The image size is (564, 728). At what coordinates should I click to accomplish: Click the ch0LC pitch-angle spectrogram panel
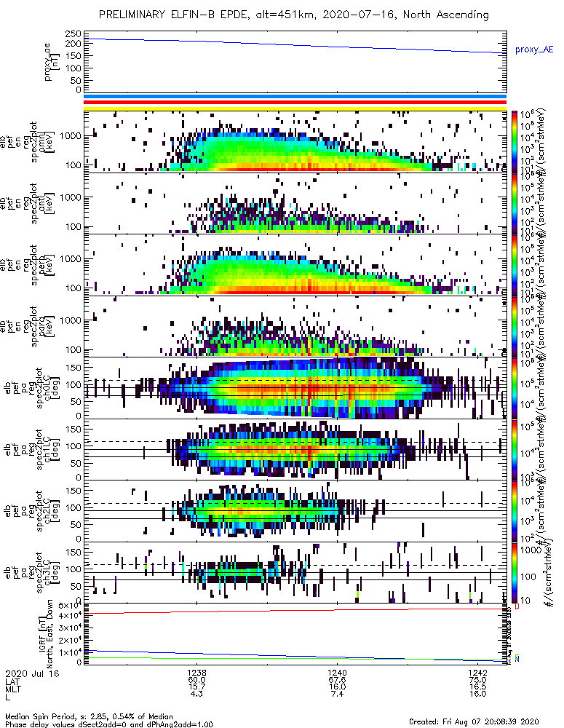click(295, 388)
